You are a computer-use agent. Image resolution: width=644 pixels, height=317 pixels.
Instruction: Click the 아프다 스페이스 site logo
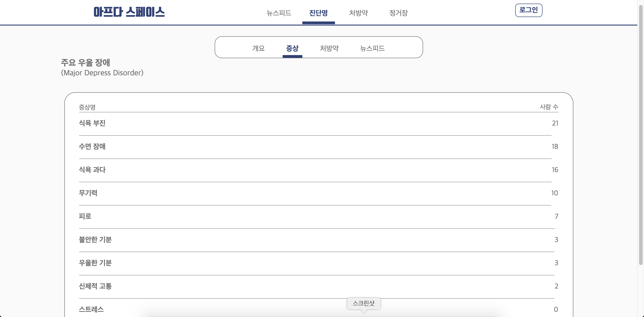click(x=129, y=12)
